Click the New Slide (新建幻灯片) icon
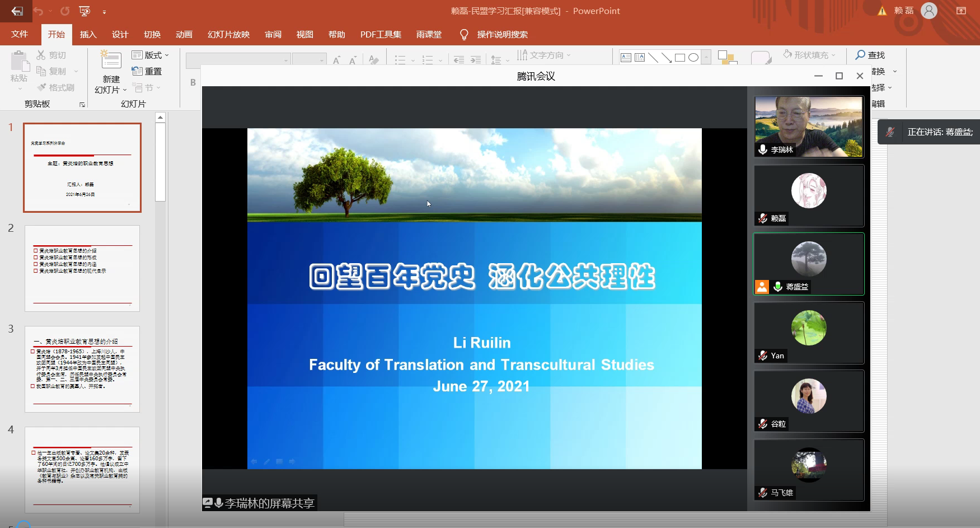 (111, 60)
